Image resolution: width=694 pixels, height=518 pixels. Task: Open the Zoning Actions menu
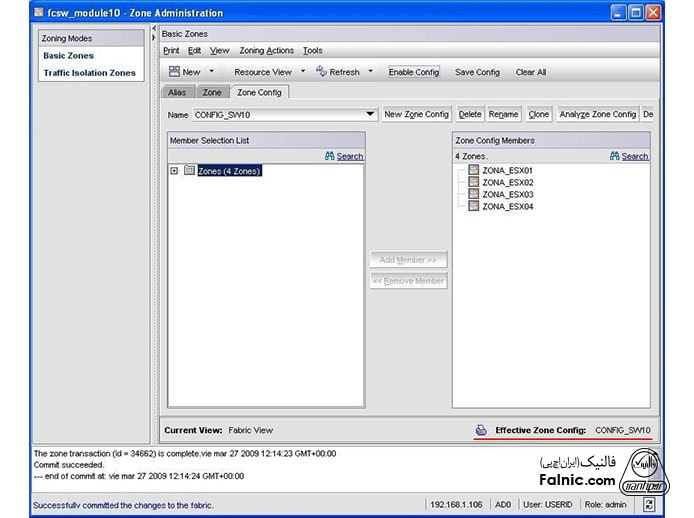(x=266, y=50)
